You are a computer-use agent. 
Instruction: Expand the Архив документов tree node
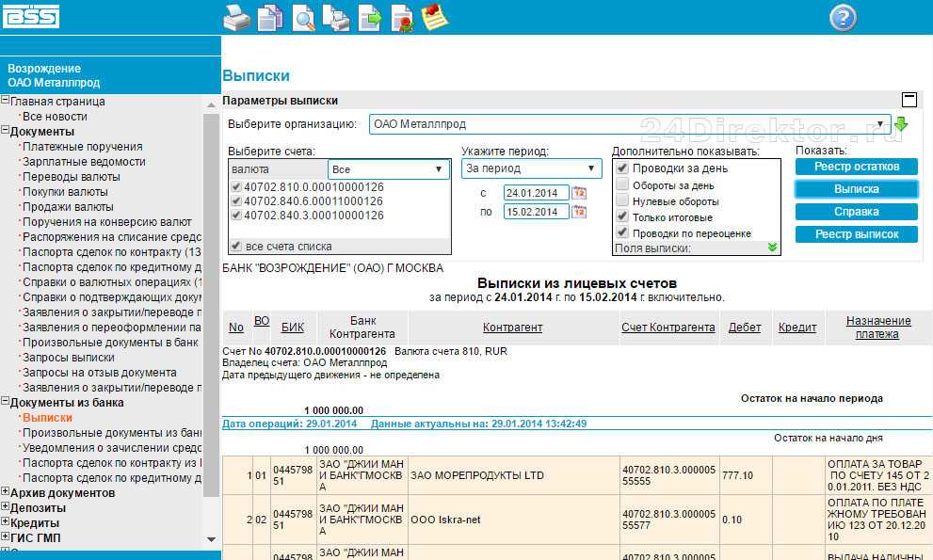[x=6, y=492]
